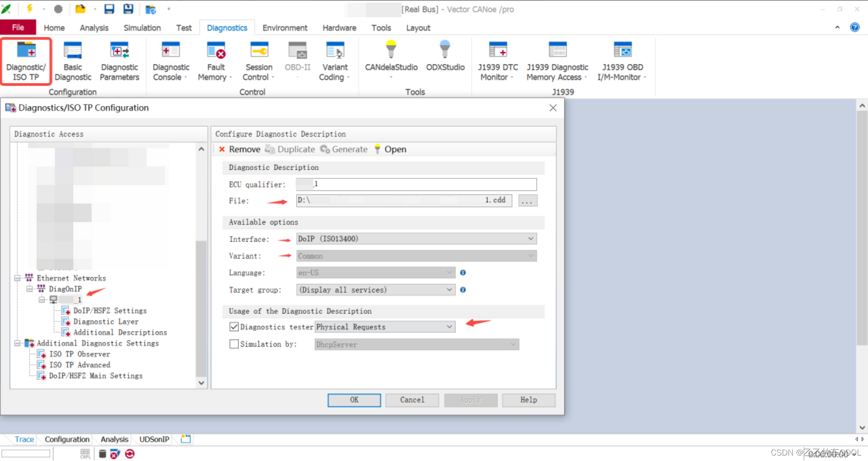Open Session Control in the ribbon
Screen dimensions: 868x461
point(259,61)
